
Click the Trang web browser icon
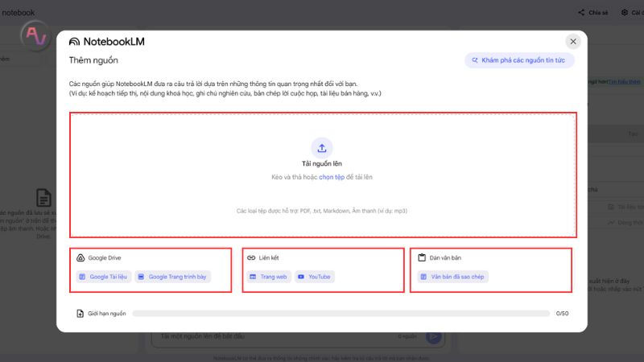pyautogui.click(x=253, y=277)
